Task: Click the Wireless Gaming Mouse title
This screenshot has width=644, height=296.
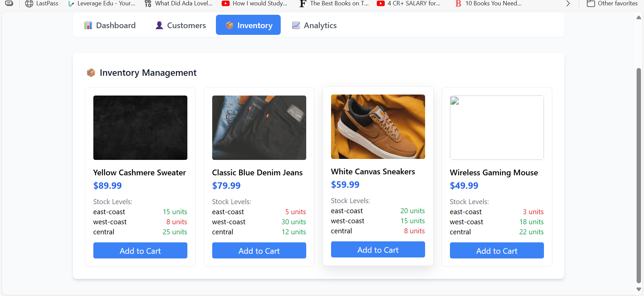Action: 494,173
